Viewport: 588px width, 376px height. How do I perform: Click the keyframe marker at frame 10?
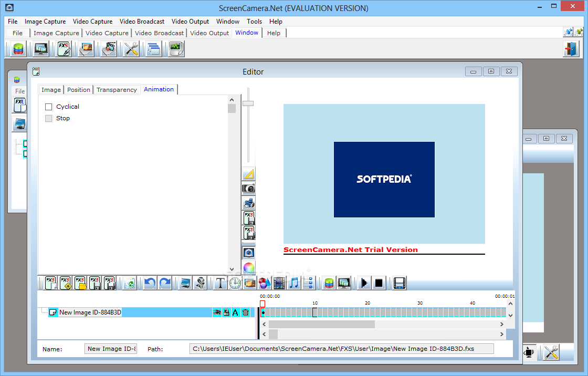tap(314, 312)
